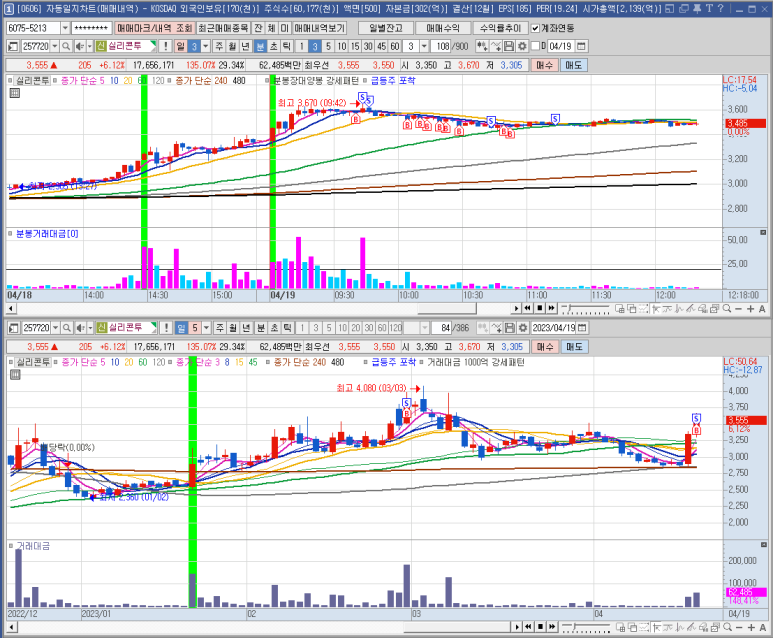Screen dimensions: 773x638
Task: Expand the upper 일 period count dropdown arrow
Action: (206, 46)
